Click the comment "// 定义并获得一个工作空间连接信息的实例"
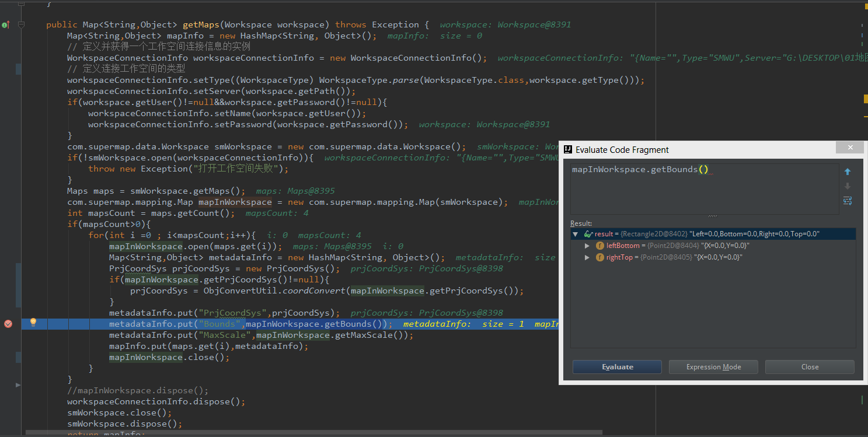 click(159, 47)
